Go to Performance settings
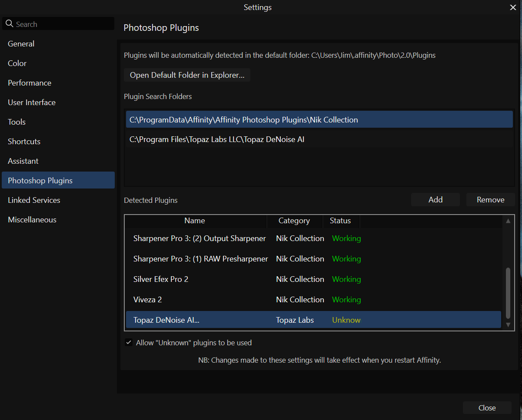 point(58,83)
